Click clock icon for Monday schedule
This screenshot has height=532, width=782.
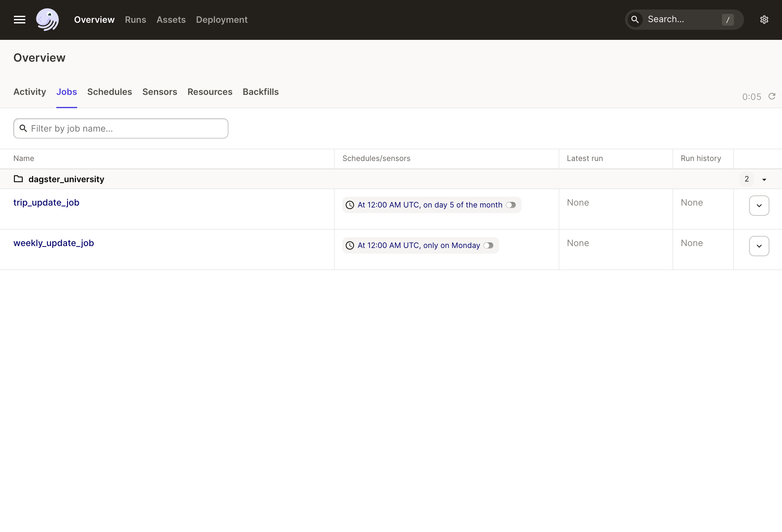coord(350,245)
